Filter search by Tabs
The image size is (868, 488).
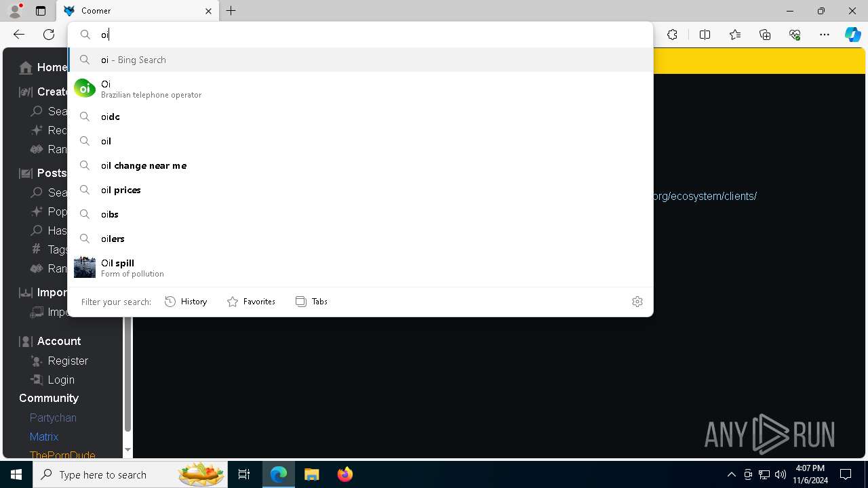[x=312, y=302]
